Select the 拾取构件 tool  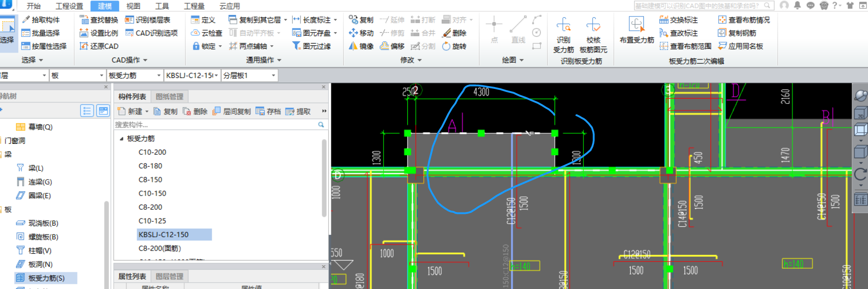[41, 20]
